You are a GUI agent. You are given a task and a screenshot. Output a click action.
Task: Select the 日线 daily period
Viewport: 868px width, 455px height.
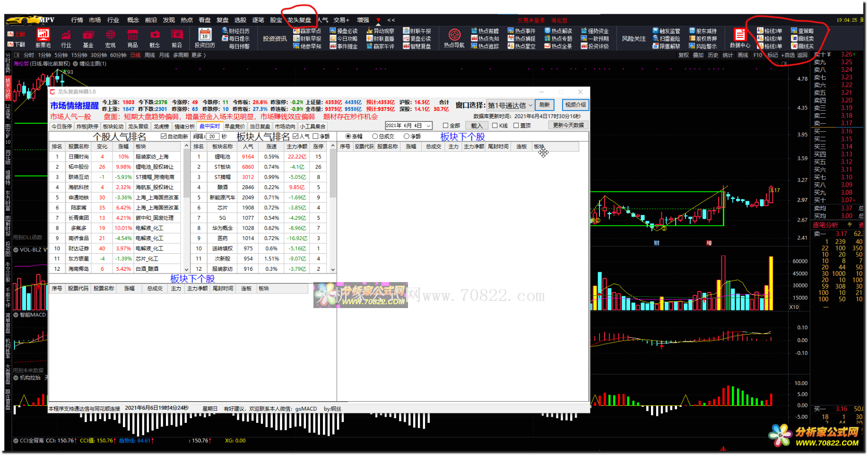pos(136,55)
